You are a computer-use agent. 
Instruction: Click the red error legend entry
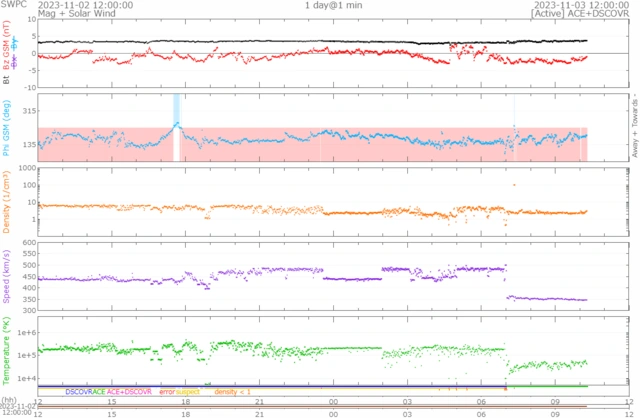[x=166, y=392]
